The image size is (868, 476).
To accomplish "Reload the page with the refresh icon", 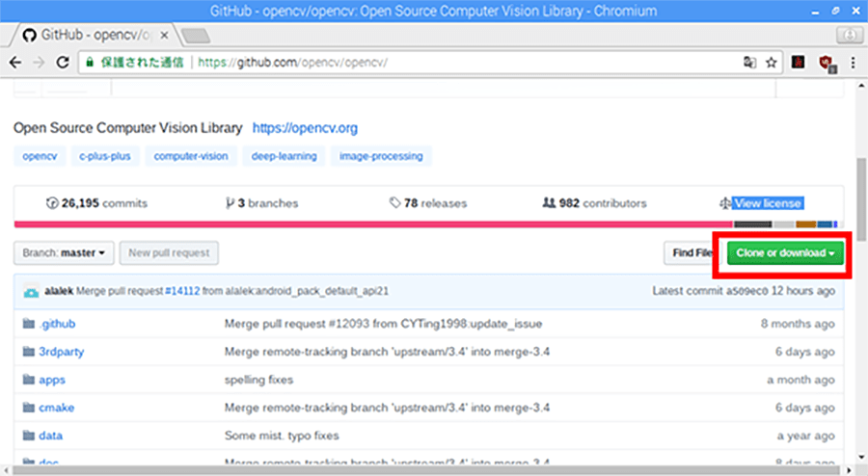I will click(63, 63).
